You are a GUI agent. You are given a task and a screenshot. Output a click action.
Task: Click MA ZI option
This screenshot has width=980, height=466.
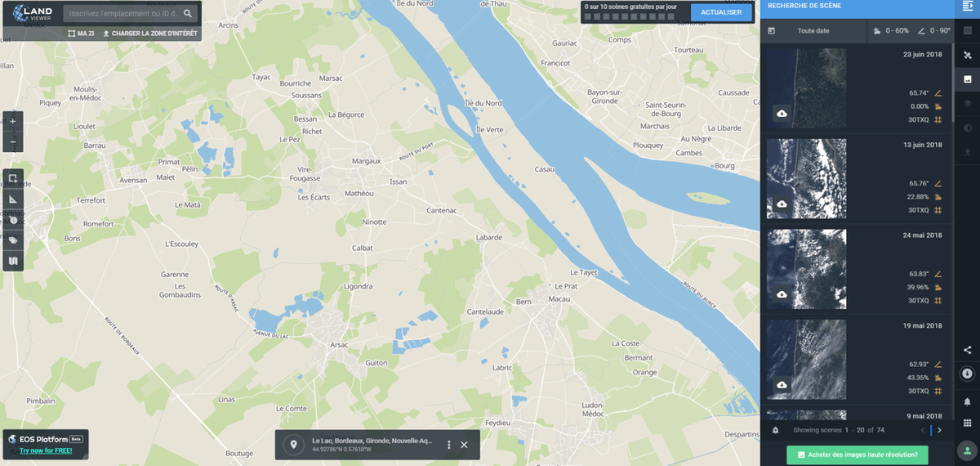coord(81,34)
